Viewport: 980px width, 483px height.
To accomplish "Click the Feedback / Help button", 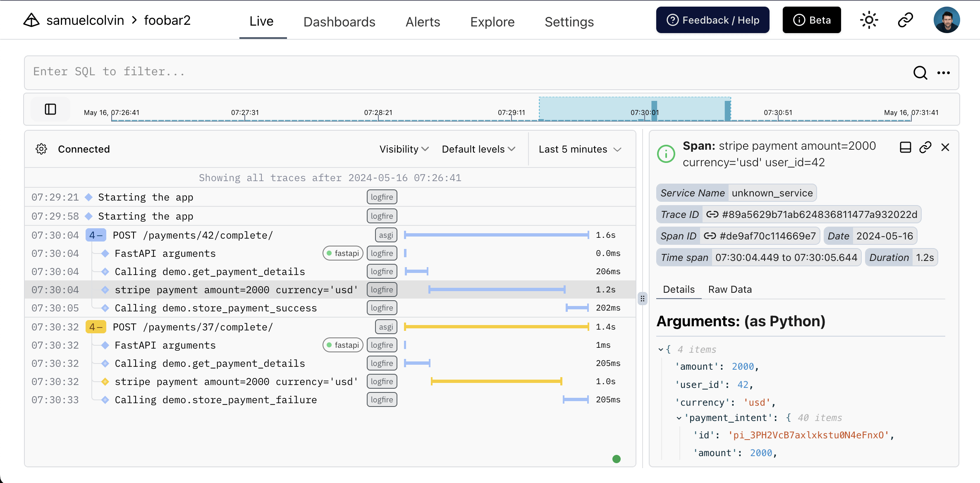I will [712, 20].
